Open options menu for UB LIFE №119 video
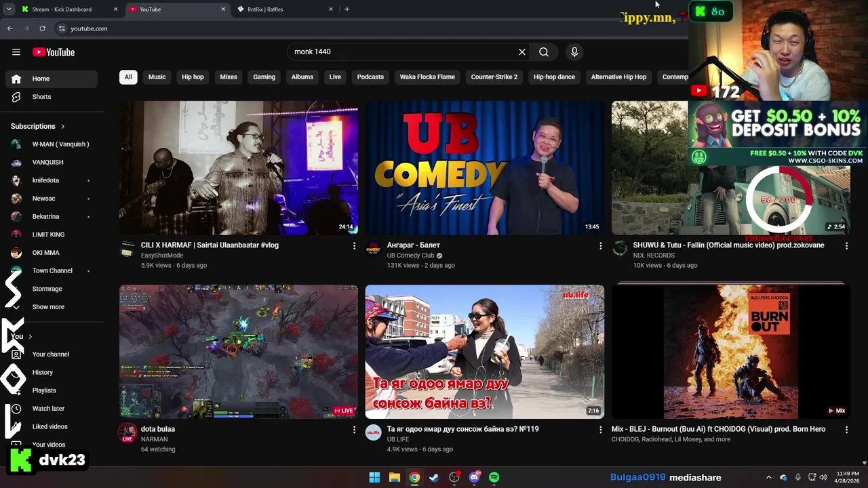868x488 pixels. point(600,429)
